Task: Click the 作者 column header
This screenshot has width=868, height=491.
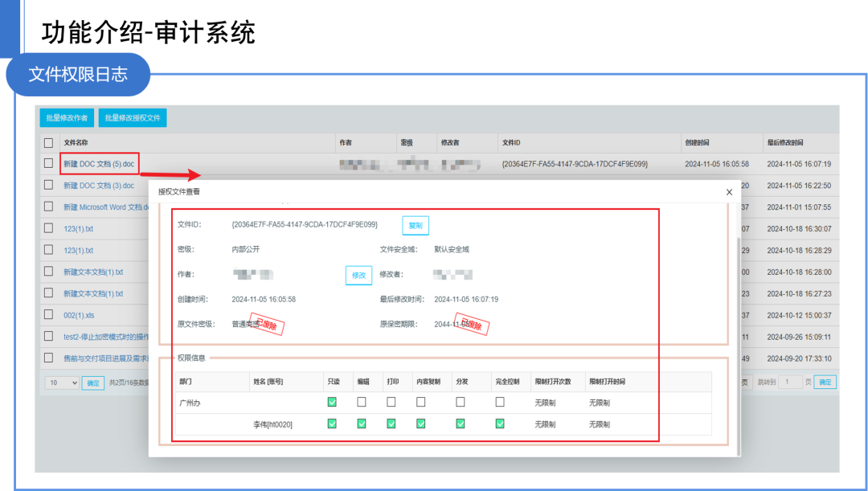Action: (x=346, y=143)
